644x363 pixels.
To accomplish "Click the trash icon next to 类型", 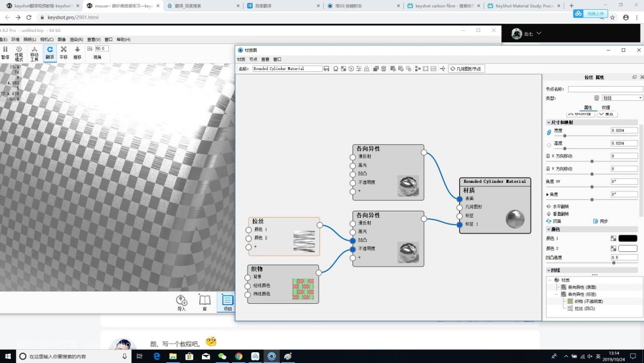I will click(x=596, y=97).
